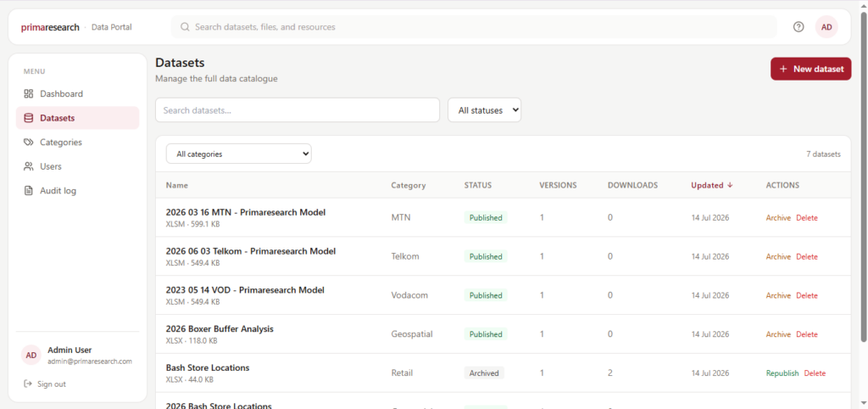Open the All statuses dropdown
Screen dimensions: 868x409
[x=484, y=110]
